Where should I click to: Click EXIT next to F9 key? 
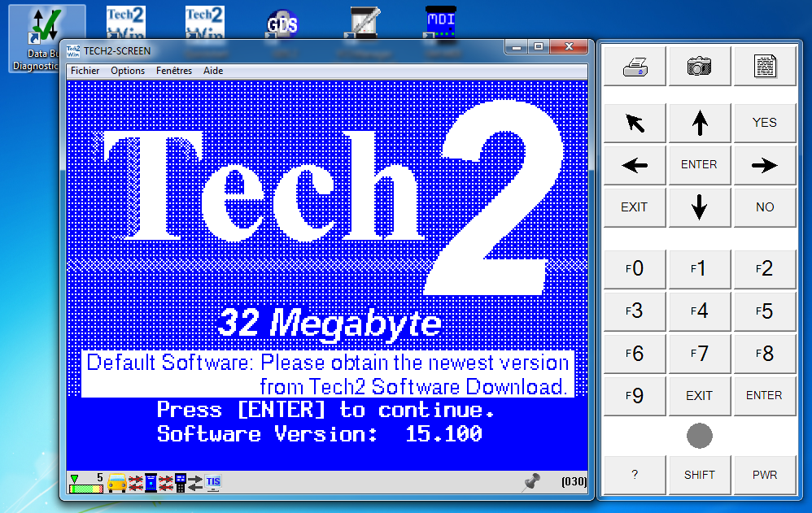(700, 396)
